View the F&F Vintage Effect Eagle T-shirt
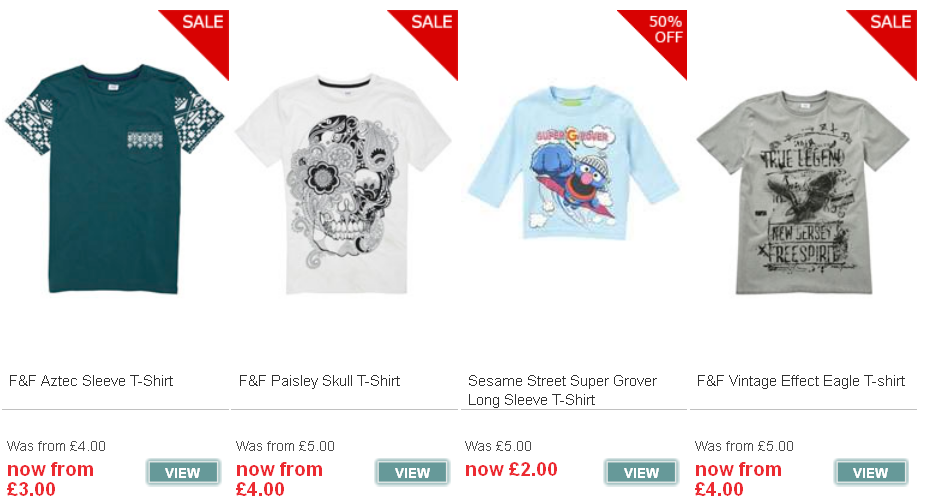 coord(871,473)
